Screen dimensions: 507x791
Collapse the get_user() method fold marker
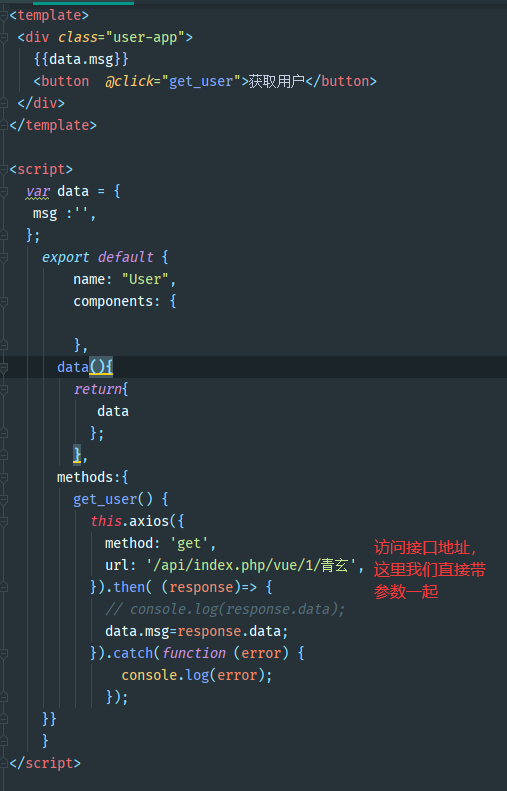(4, 499)
